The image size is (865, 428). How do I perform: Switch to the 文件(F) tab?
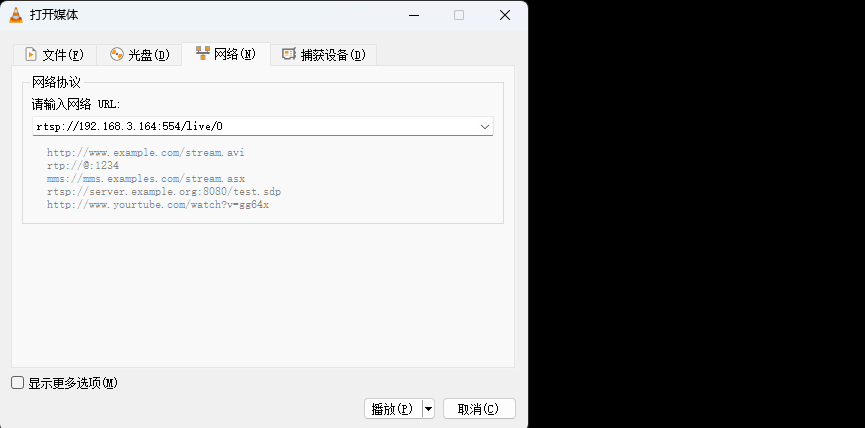(55, 55)
